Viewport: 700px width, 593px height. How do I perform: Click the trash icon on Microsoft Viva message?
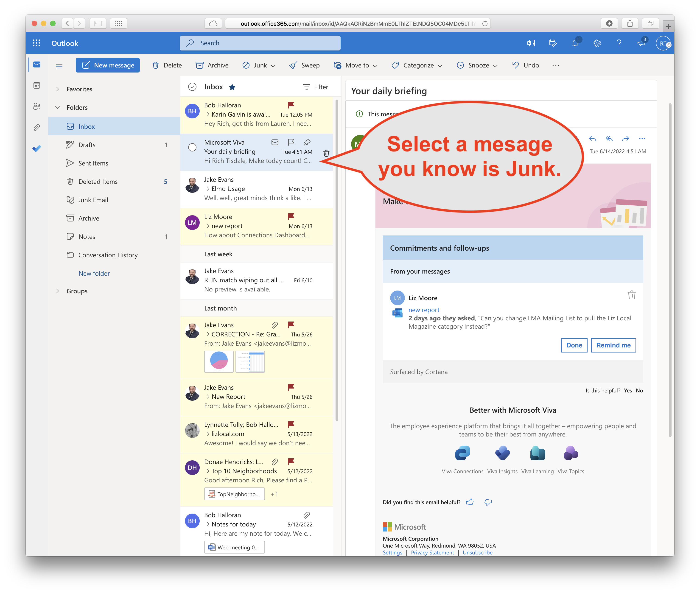(x=326, y=154)
